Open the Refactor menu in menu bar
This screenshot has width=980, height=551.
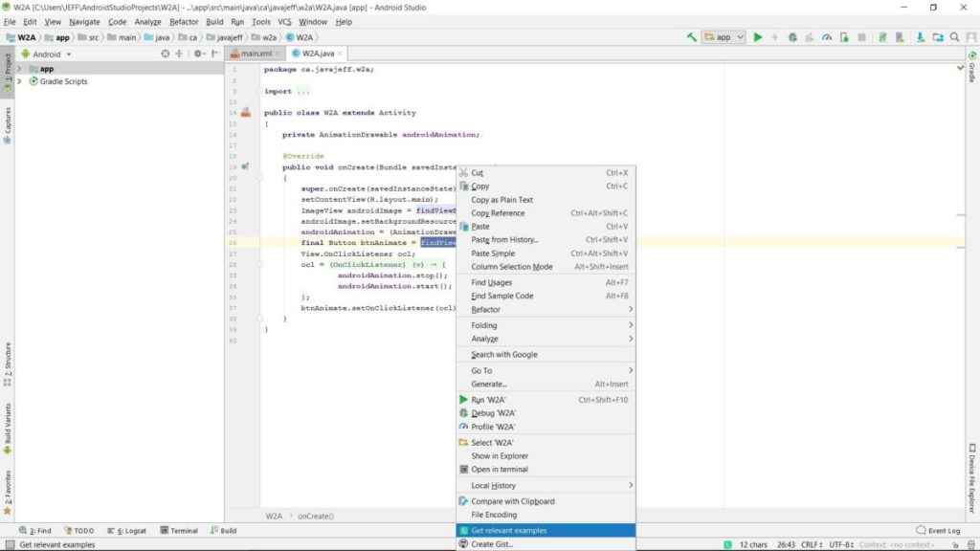coord(184,22)
